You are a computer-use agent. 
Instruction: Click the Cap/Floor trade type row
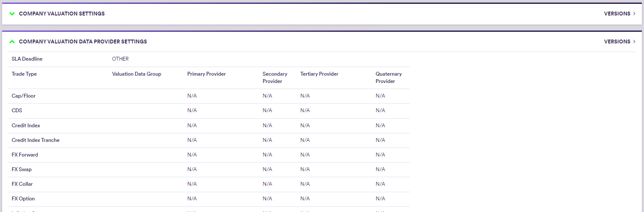tap(24, 96)
